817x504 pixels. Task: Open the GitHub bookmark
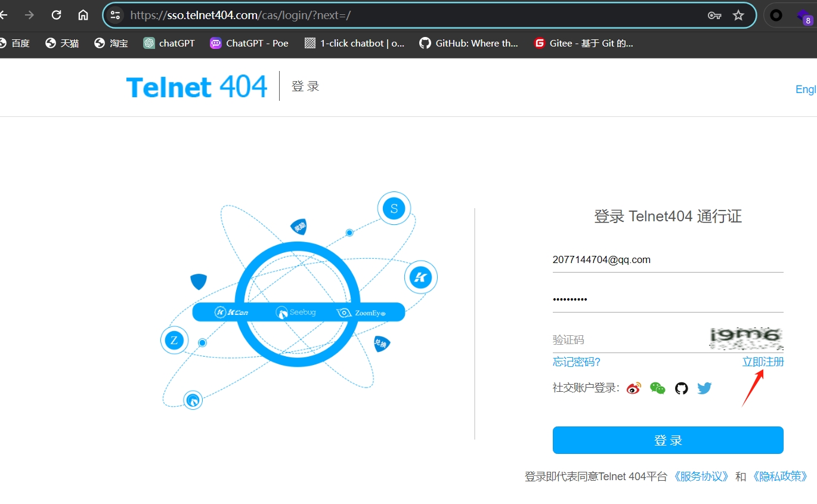click(x=469, y=43)
